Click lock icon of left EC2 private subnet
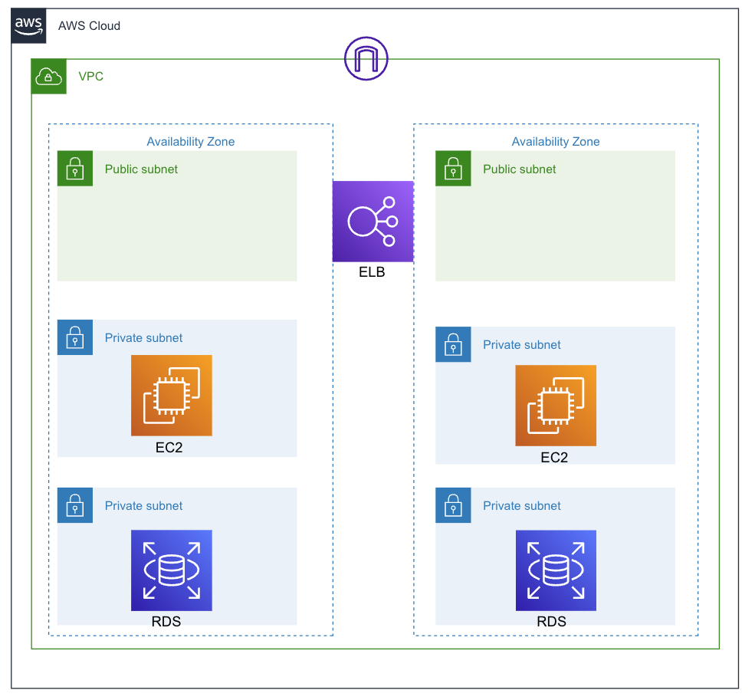Image resolution: width=755 pixels, height=700 pixels. 75,337
